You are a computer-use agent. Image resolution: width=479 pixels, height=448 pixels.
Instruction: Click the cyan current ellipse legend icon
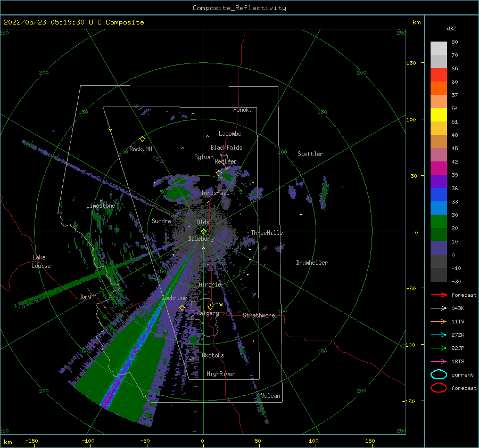pos(439,374)
